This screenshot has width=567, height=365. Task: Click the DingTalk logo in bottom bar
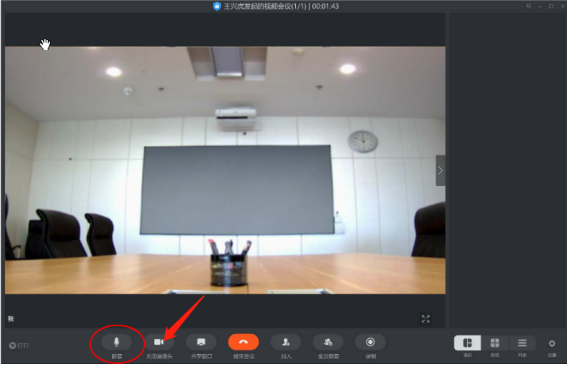(x=19, y=345)
